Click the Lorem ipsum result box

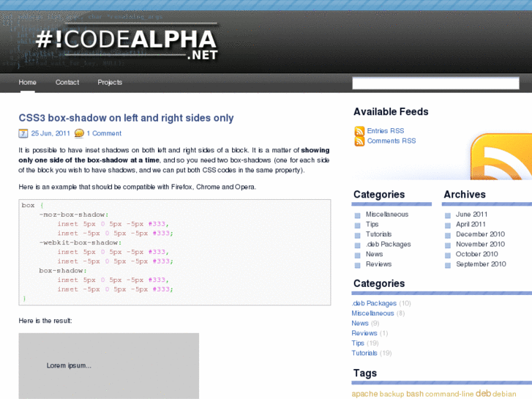109,366
